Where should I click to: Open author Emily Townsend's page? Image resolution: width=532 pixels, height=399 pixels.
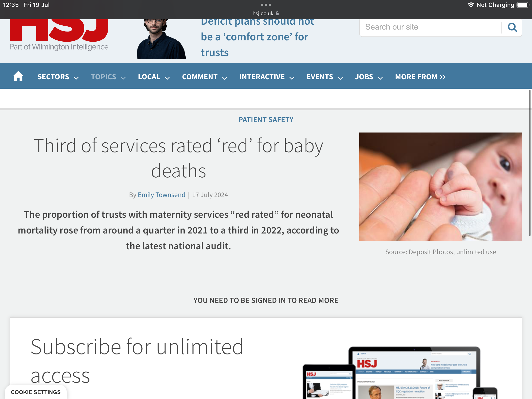click(x=161, y=195)
